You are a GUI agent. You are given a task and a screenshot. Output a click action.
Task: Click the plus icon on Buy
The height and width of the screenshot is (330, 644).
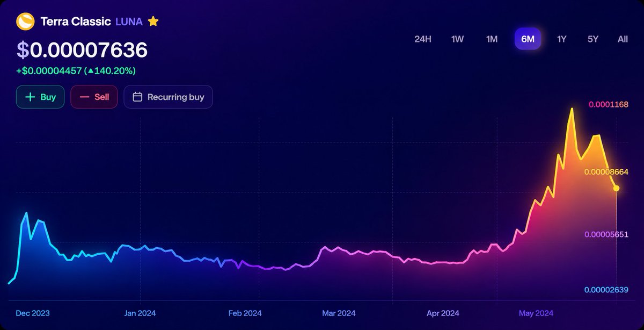(30, 97)
